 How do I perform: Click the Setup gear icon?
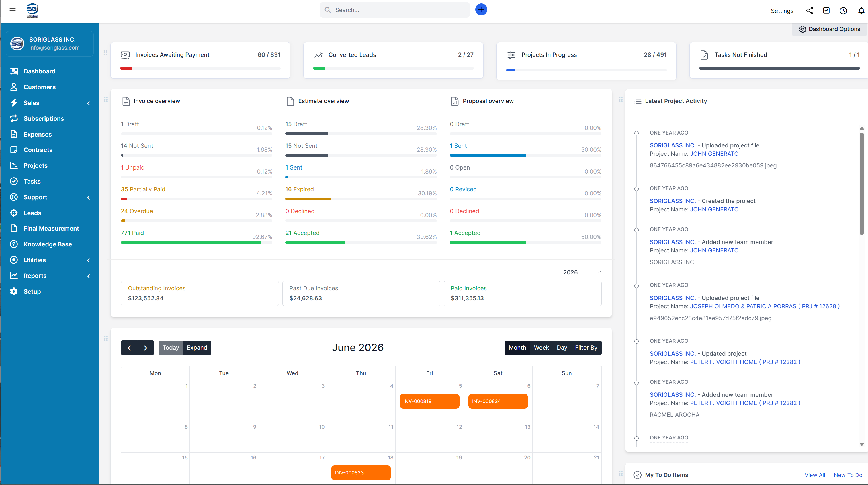coord(14,291)
